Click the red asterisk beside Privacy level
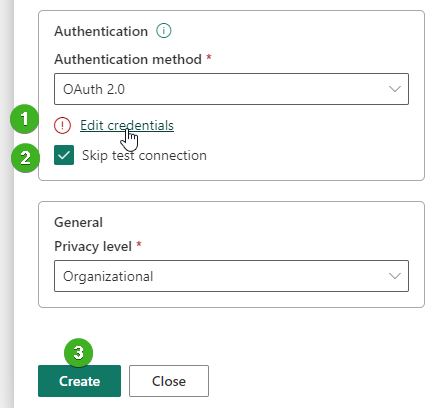This screenshot has width=442, height=408. [x=139, y=244]
